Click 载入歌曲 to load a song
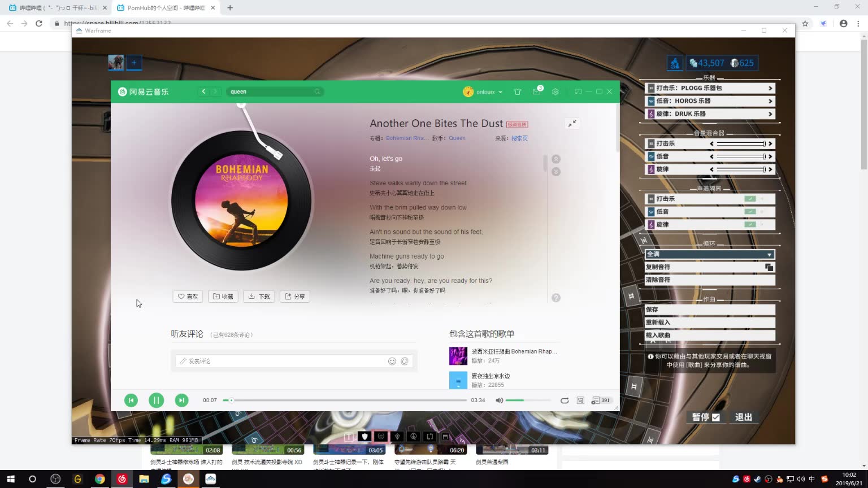 (710, 335)
